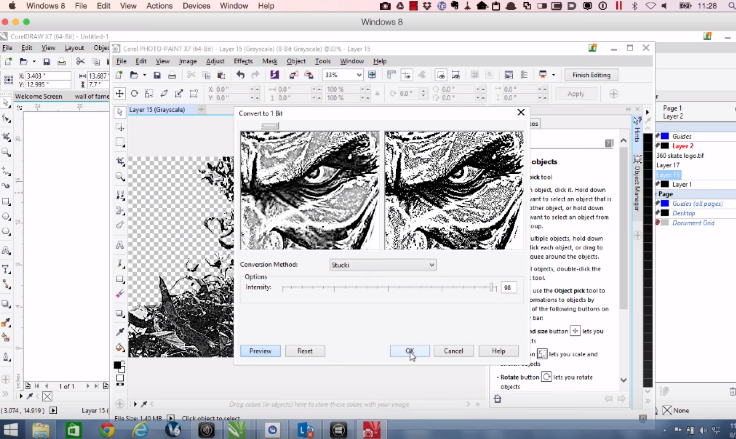
Task: Click the Print icon in PHOTO-PAINT toolbar
Action: pyautogui.click(x=172, y=75)
